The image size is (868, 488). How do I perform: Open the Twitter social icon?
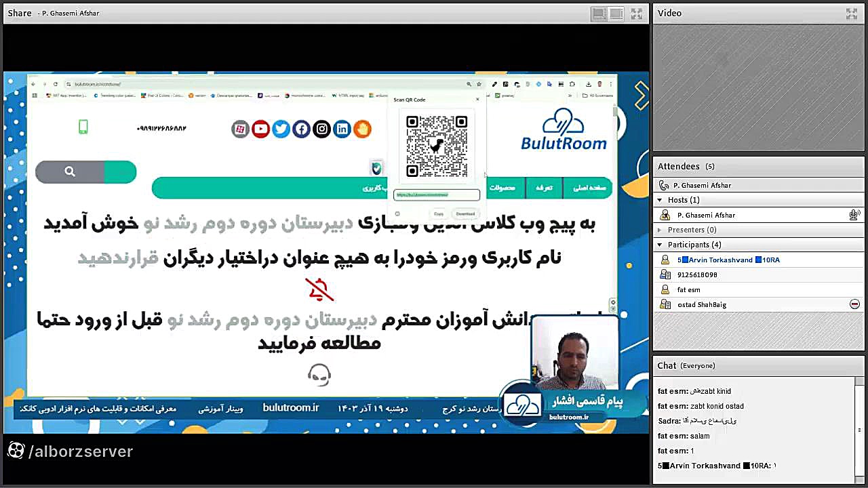pyautogui.click(x=281, y=129)
